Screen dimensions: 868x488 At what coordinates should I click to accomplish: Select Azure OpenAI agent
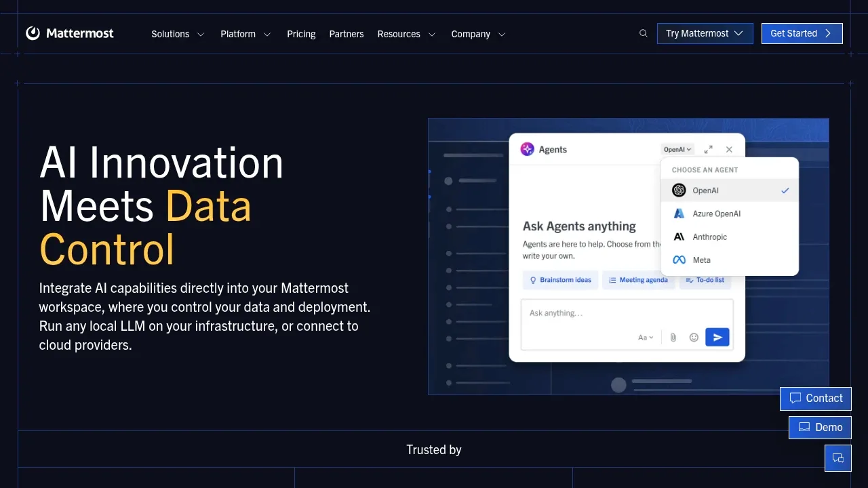click(x=729, y=213)
